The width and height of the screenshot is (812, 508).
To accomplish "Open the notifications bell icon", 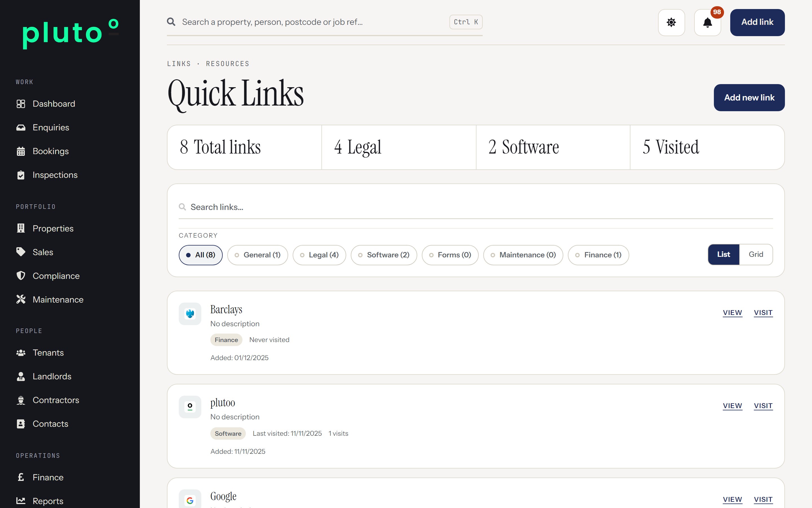I will (708, 23).
